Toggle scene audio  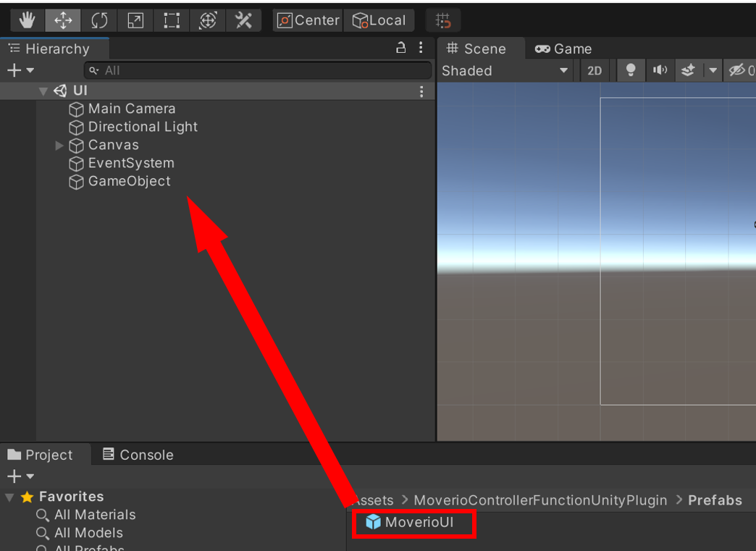(660, 70)
